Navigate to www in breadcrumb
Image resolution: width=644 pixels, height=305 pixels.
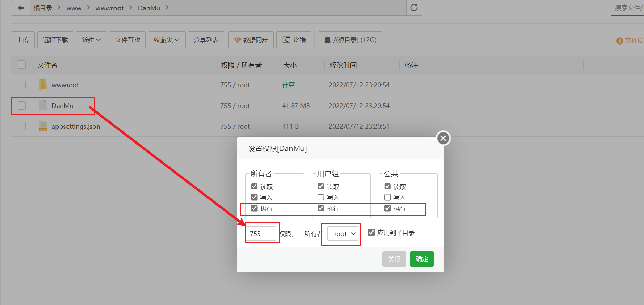pyautogui.click(x=74, y=8)
